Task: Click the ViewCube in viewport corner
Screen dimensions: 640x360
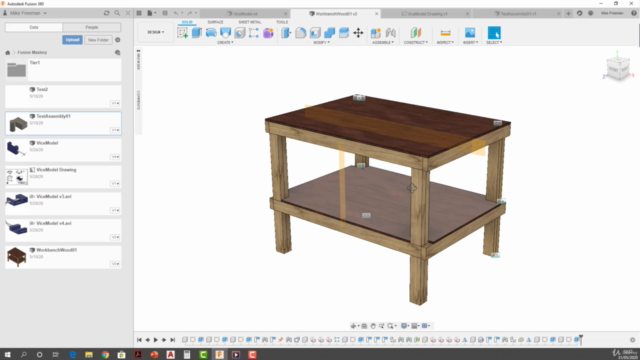Action: [618, 69]
